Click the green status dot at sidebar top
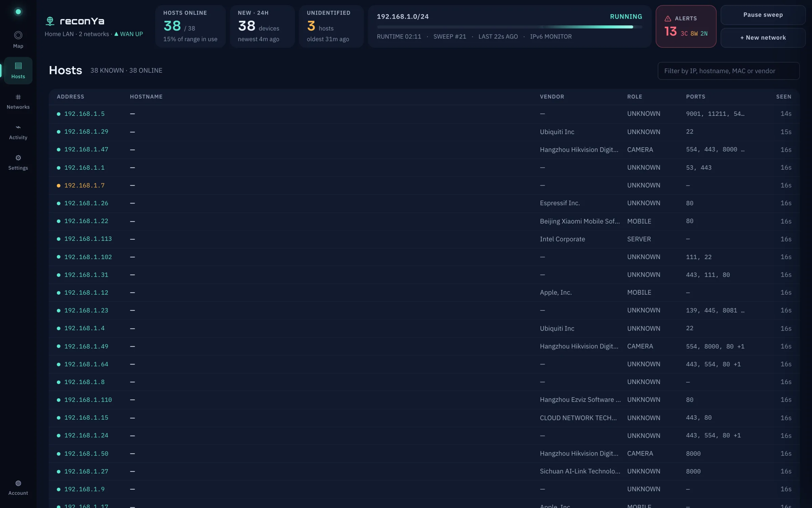The width and height of the screenshot is (812, 508). [18, 12]
